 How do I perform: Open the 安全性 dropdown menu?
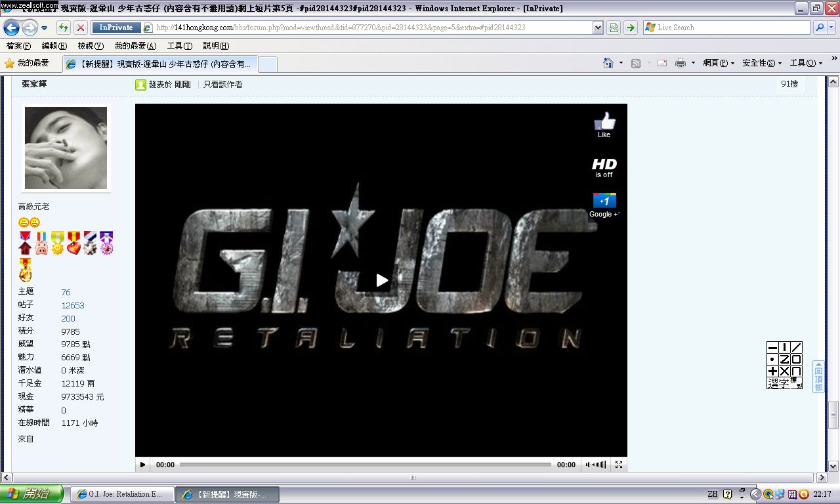pos(761,63)
